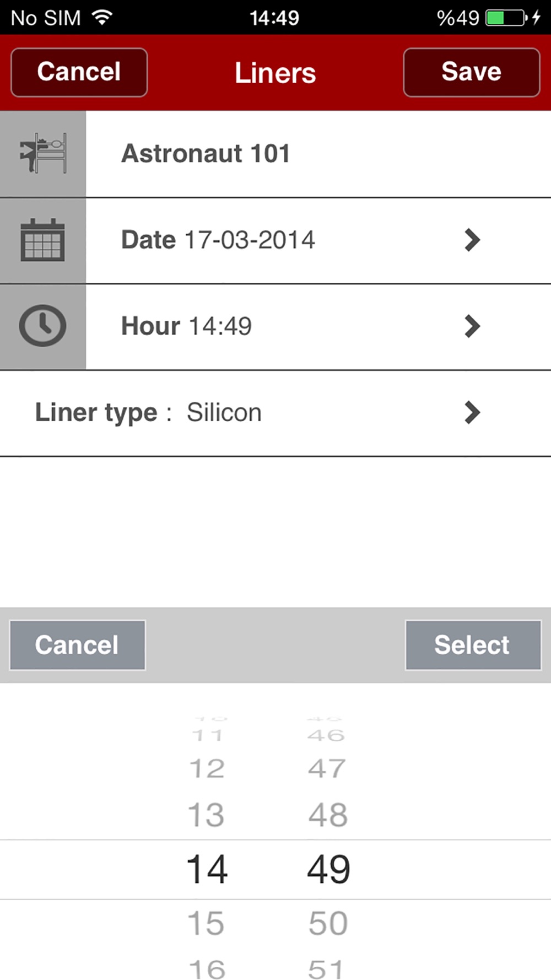The width and height of the screenshot is (551, 980).
Task: Pick minute 48 in the picker
Action: click(328, 815)
